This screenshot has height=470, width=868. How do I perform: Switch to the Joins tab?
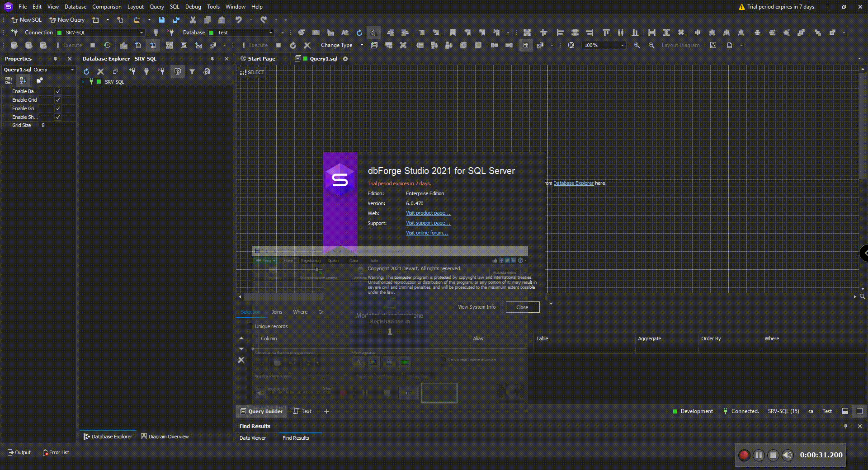point(277,312)
